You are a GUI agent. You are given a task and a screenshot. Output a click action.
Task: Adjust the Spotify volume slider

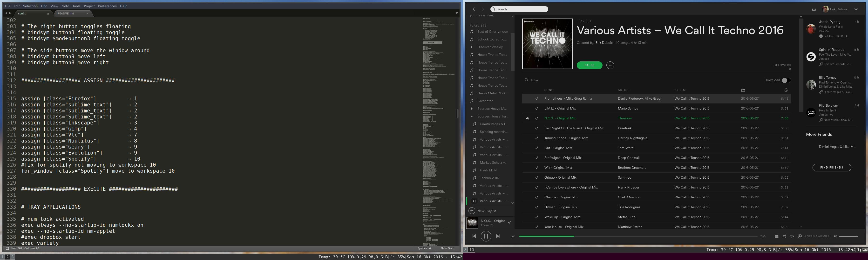pos(848,236)
